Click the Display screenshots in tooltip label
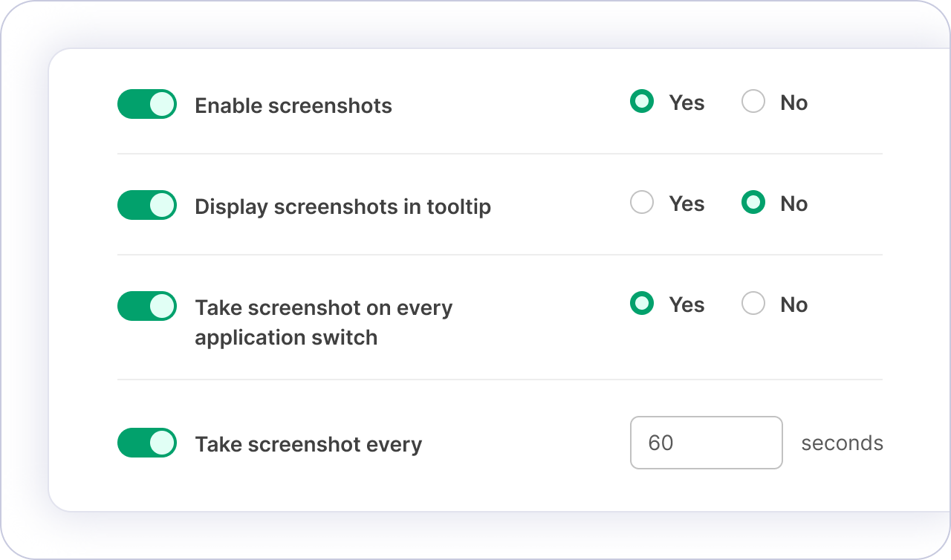 [x=343, y=206]
